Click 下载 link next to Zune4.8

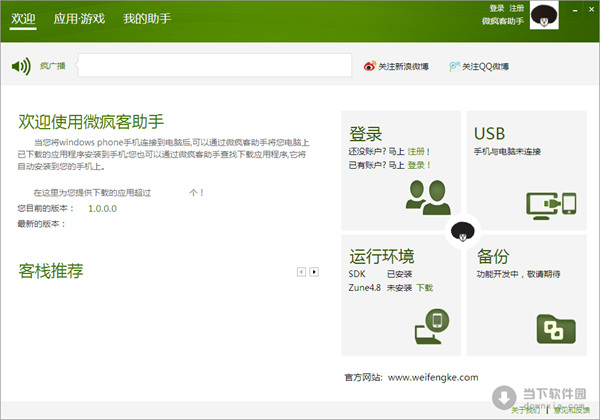[x=425, y=287]
